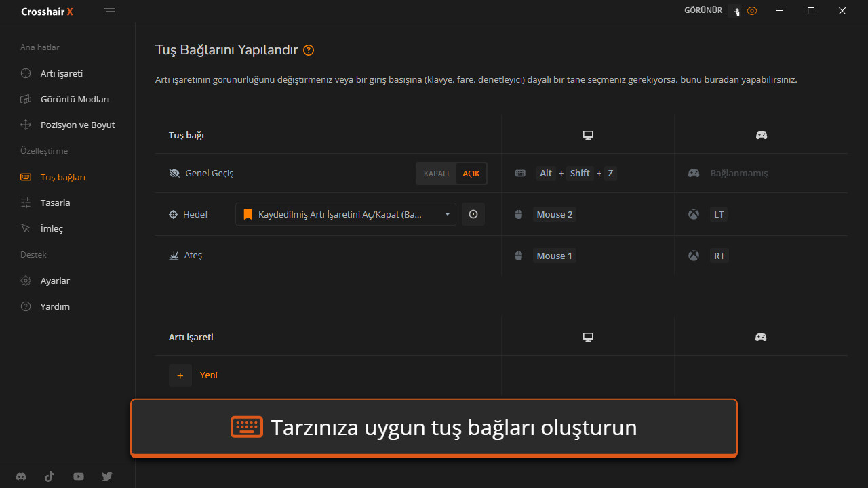
Task: Click the RT controller binding for Ateş
Action: tap(719, 256)
